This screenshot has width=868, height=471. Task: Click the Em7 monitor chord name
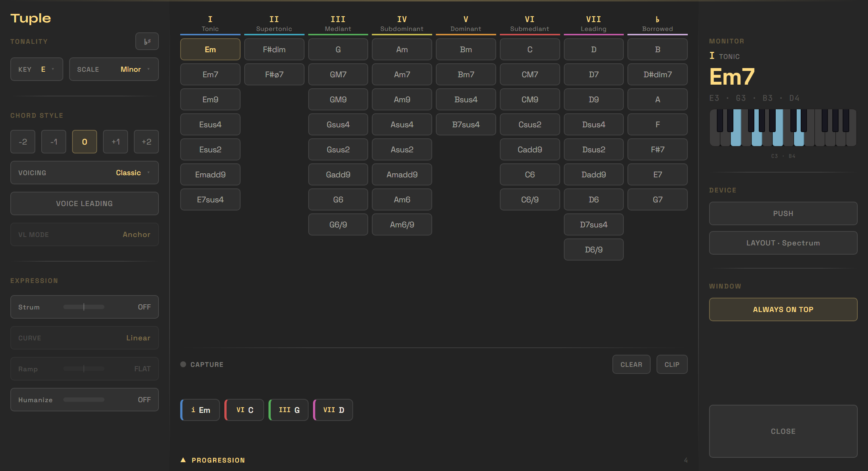tap(732, 77)
